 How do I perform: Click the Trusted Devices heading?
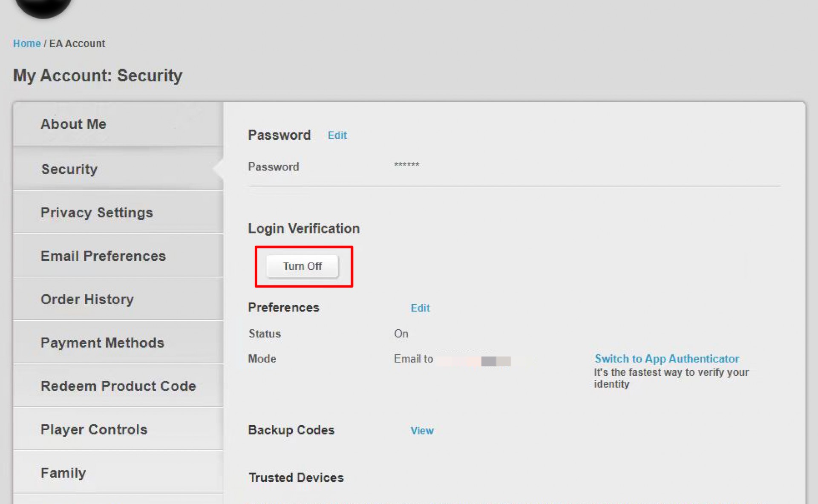coord(296,478)
